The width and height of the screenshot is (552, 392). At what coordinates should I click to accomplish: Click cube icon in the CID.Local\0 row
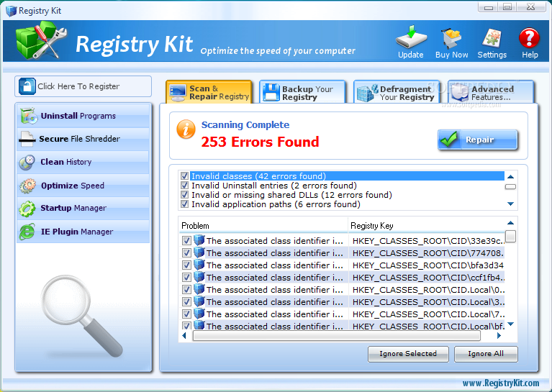click(x=199, y=289)
